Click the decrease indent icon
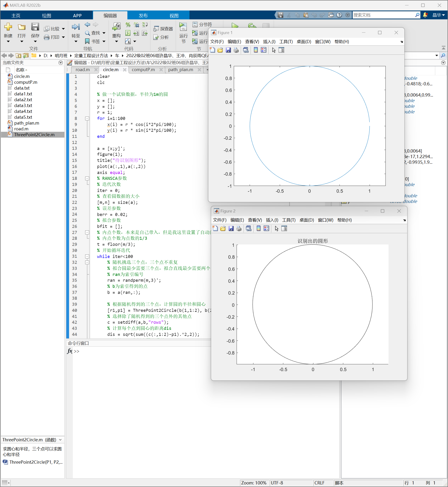The image size is (448, 487). tap(145, 33)
